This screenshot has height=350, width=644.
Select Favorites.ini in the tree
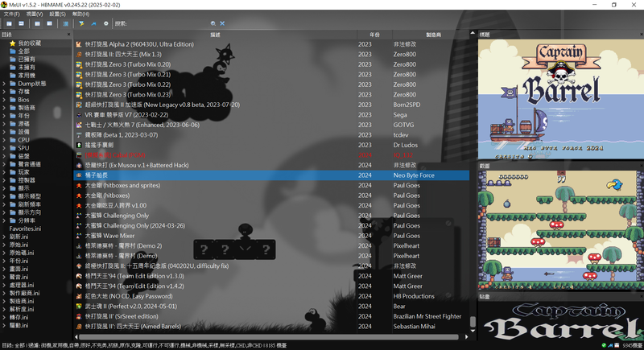[x=25, y=229]
